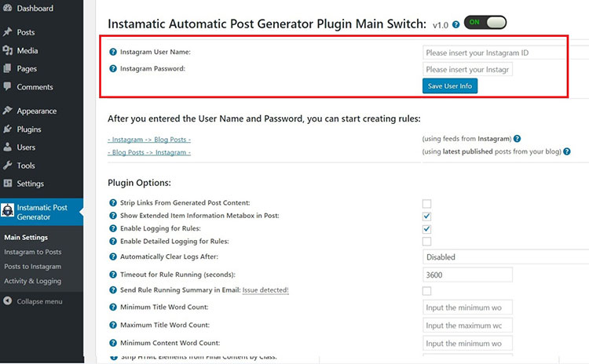Click help icon for Timeout for Rule Running
Viewport: 589px width, 364px height.
[112, 275]
